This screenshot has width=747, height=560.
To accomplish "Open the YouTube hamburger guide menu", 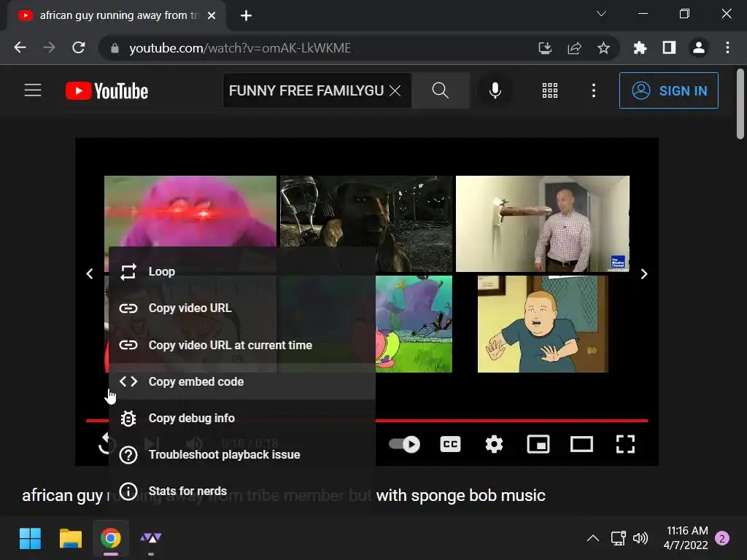I will [33, 90].
